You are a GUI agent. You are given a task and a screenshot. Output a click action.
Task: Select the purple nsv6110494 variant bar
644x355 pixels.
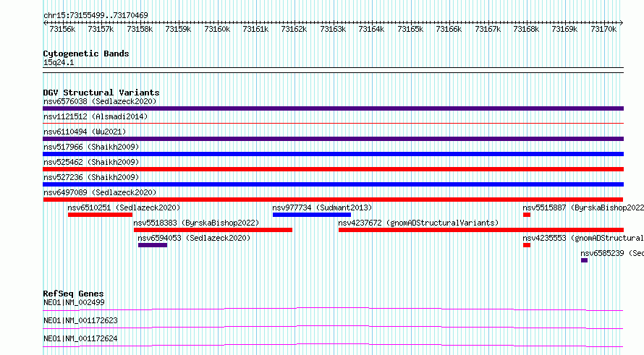[x=333, y=139]
